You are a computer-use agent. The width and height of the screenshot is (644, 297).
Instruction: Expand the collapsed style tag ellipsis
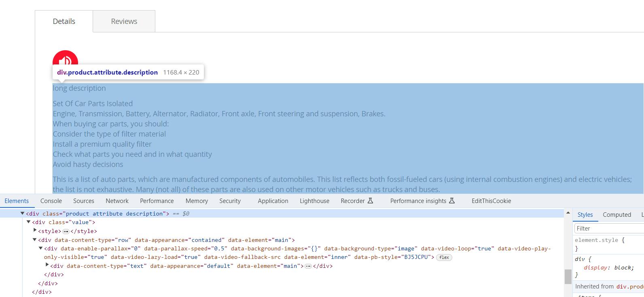pyautogui.click(x=66, y=231)
